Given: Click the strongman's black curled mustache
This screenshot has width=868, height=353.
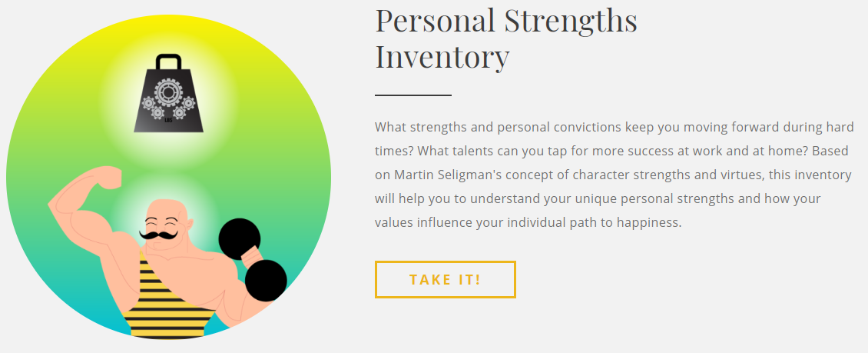Looking at the screenshot, I should pos(158,234).
